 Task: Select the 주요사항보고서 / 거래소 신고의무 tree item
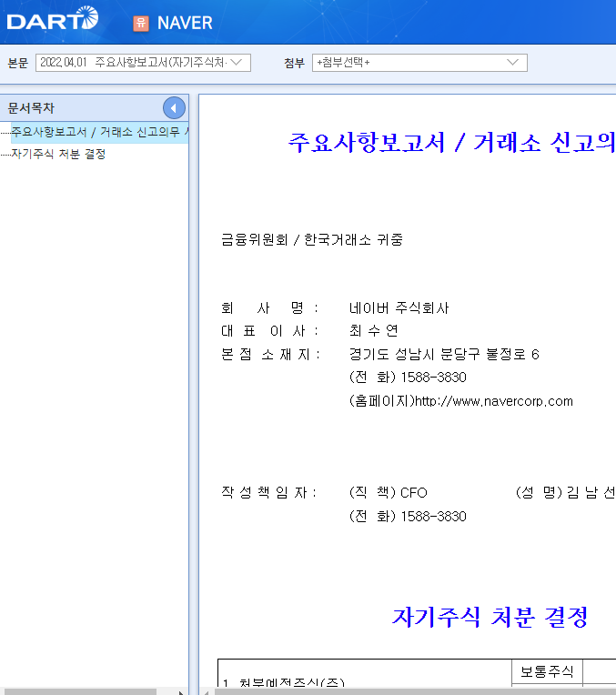[x=100, y=132]
